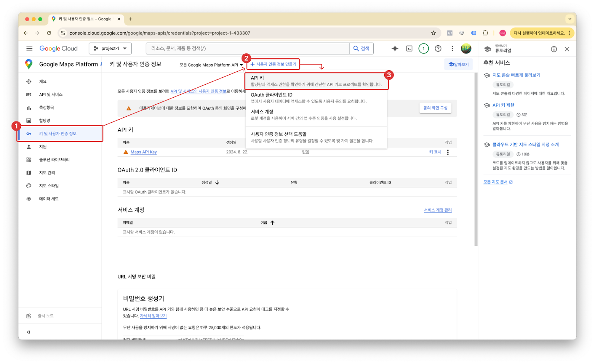Click the browser back arrow
This screenshot has height=364, width=595.
tap(26, 33)
